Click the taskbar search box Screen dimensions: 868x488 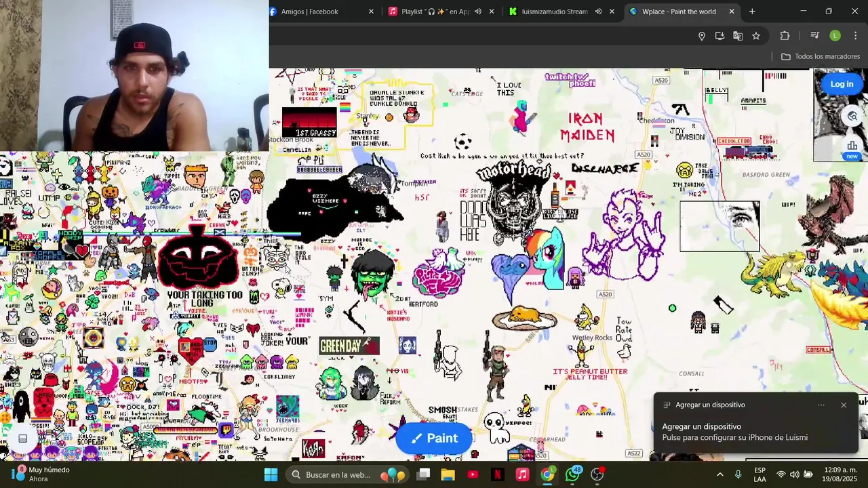pyautogui.click(x=346, y=474)
